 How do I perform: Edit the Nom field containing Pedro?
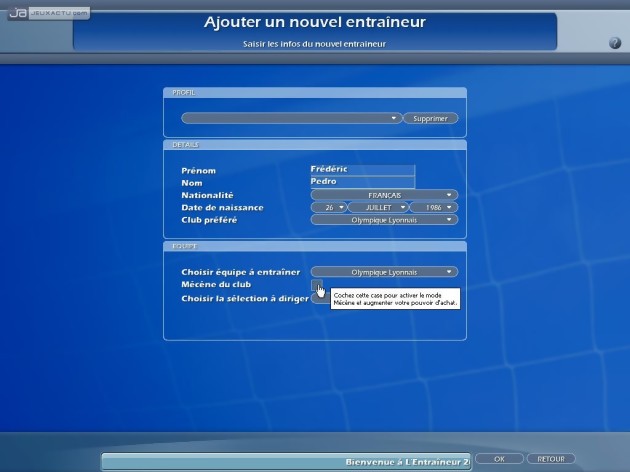[362, 182]
